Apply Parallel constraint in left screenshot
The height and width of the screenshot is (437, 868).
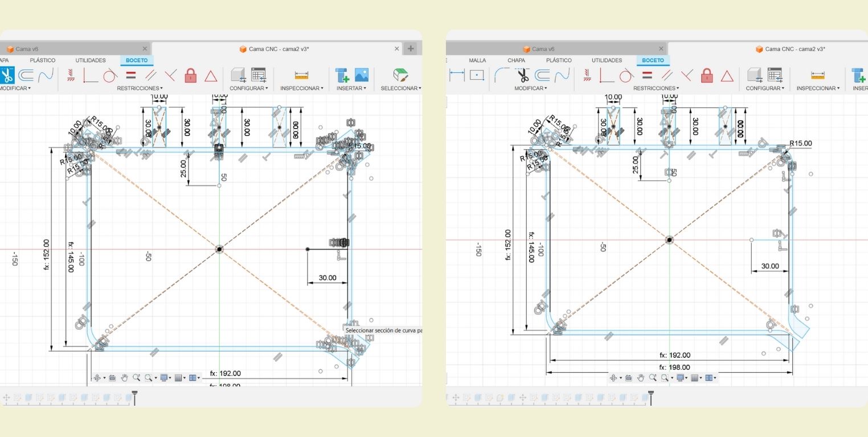[x=151, y=75]
